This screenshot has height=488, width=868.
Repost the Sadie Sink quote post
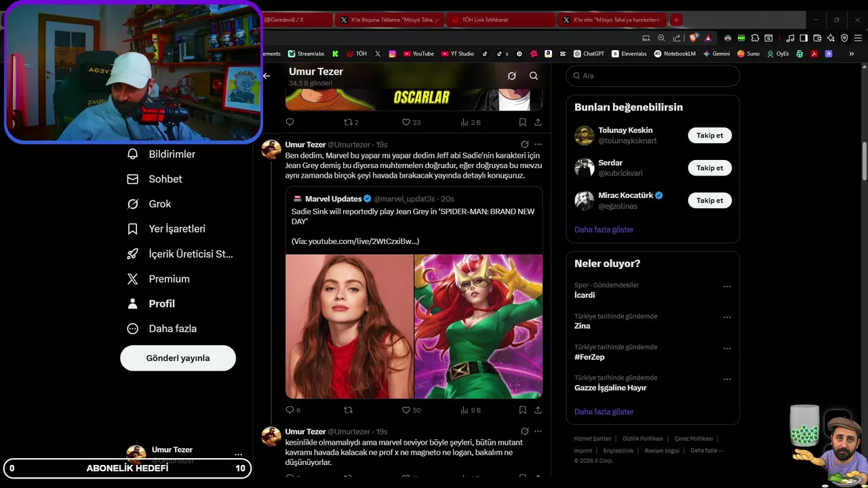coord(349,410)
